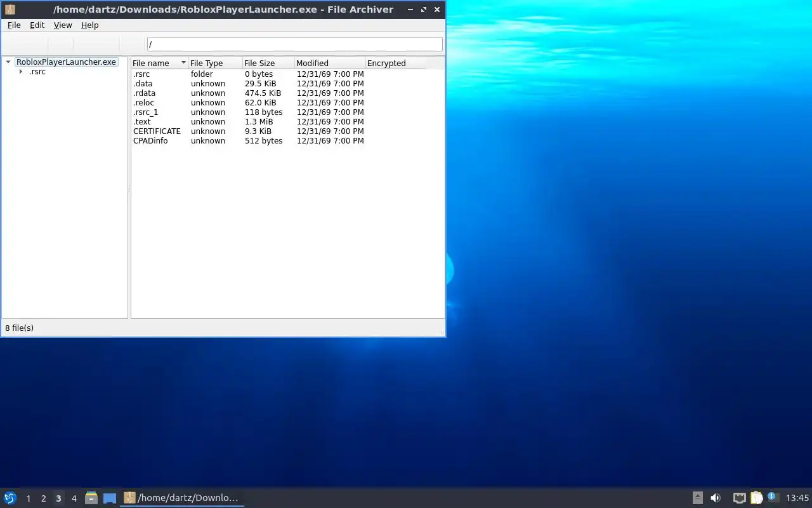Click the File Archiver taskbar window button
The image size is (812, 508).
pos(182,498)
